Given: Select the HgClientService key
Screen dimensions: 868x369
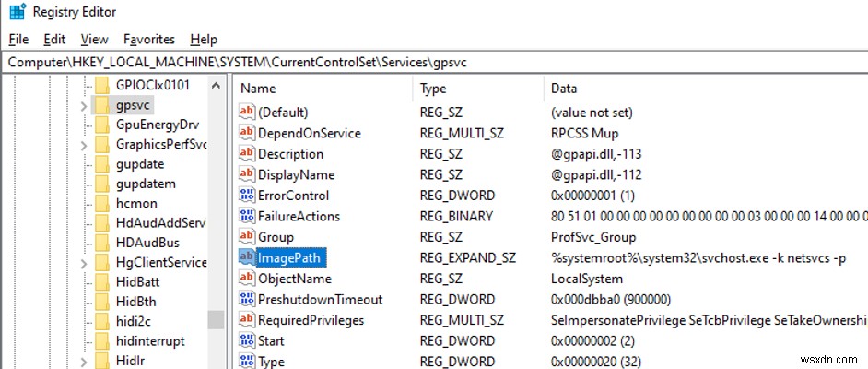Looking at the screenshot, I should [161, 263].
